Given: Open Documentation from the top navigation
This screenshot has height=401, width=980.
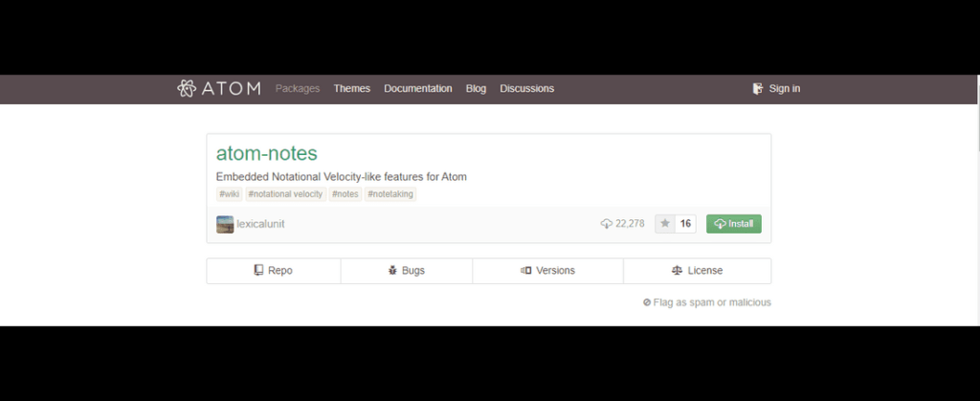Looking at the screenshot, I should coord(417,89).
